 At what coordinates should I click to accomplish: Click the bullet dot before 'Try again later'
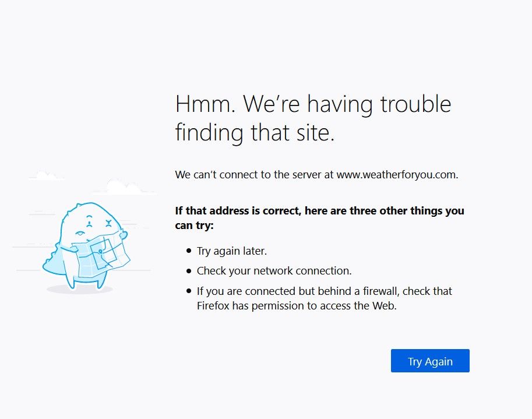189,251
